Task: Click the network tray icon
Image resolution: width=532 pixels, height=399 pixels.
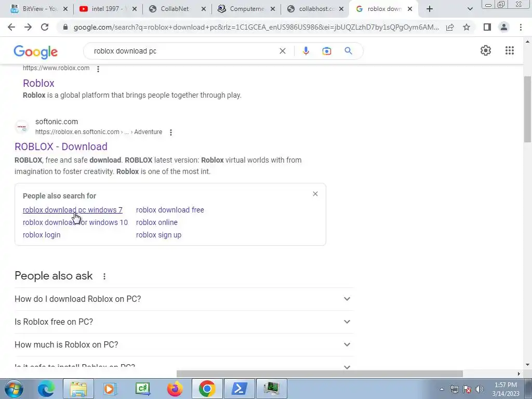Action: (x=455, y=389)
